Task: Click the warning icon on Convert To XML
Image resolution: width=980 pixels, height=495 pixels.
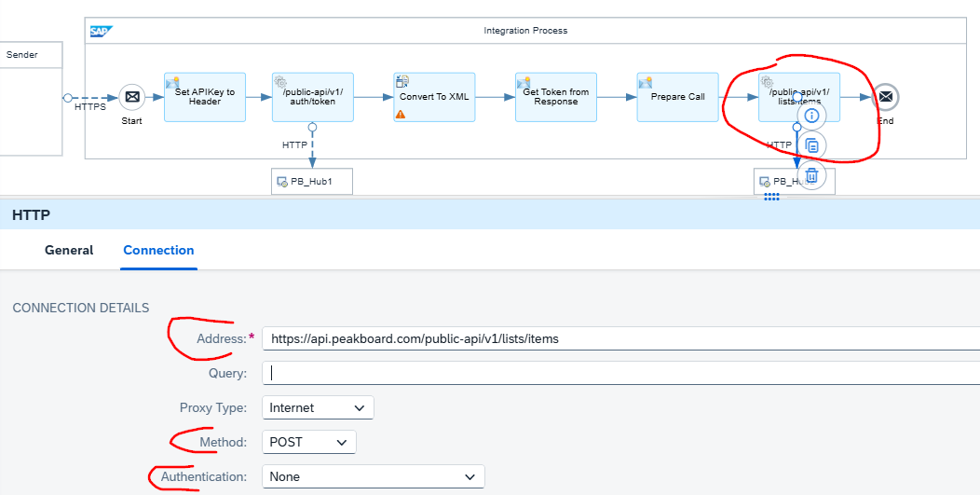Action: point(401,114)
